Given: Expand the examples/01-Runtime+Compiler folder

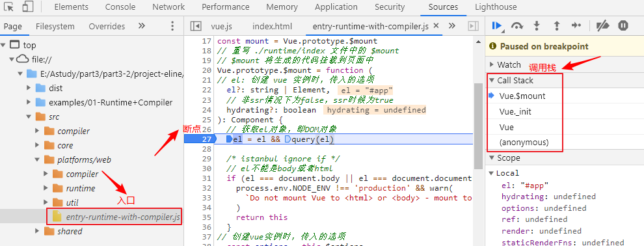Looking at the screenshot, I should coord(29,102).
